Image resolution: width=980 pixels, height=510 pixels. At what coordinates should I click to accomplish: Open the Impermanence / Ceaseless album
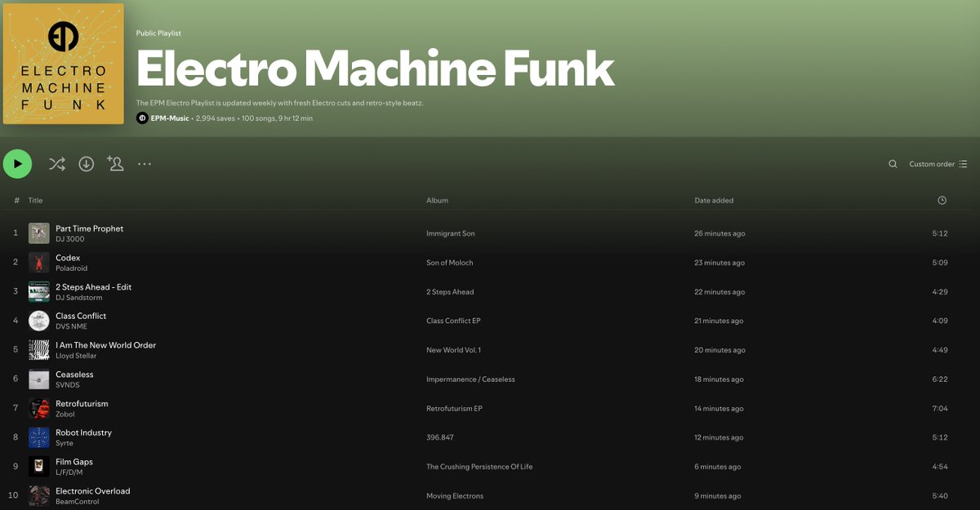[x=470, y=379]
